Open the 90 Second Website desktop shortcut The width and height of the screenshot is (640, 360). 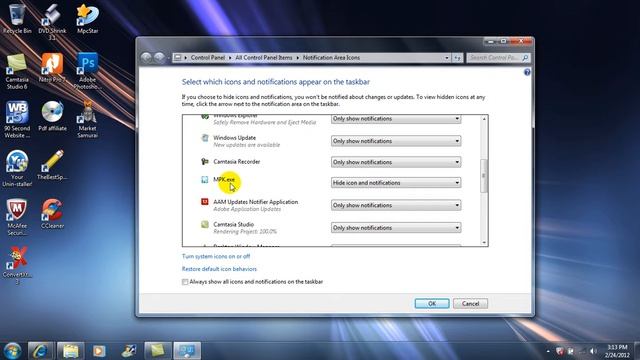17,119
